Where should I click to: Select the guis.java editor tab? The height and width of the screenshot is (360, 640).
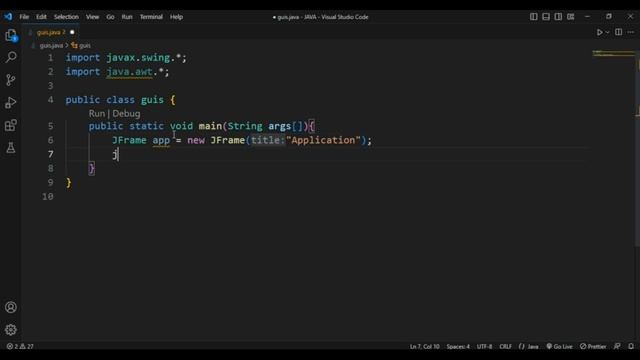(51, 32)
